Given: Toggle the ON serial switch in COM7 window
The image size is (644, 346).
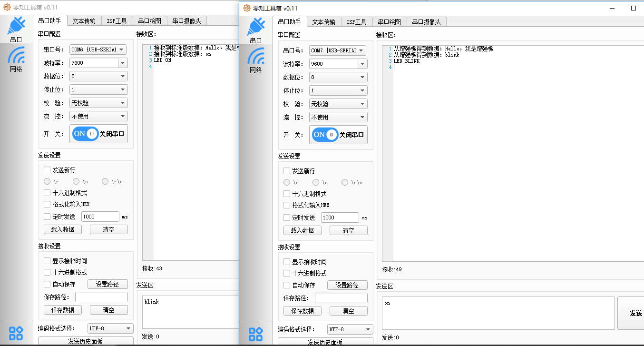Looking at the screenshot, I should tap(324, 135).
